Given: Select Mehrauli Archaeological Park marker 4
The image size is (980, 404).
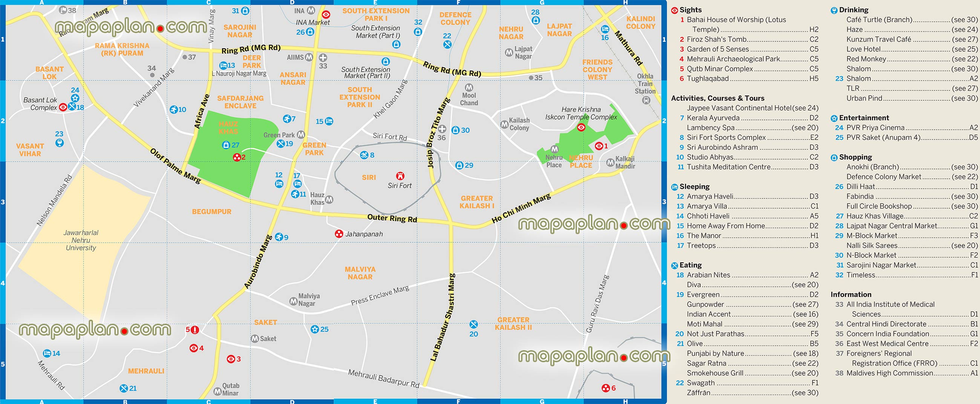Looking at the screenshot, I should coord(194,348).
